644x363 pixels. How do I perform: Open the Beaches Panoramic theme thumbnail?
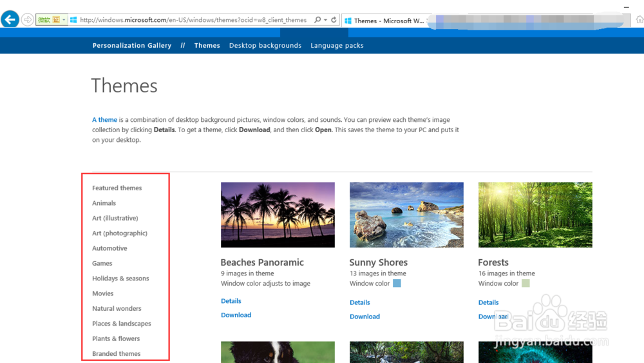(278, 215)
